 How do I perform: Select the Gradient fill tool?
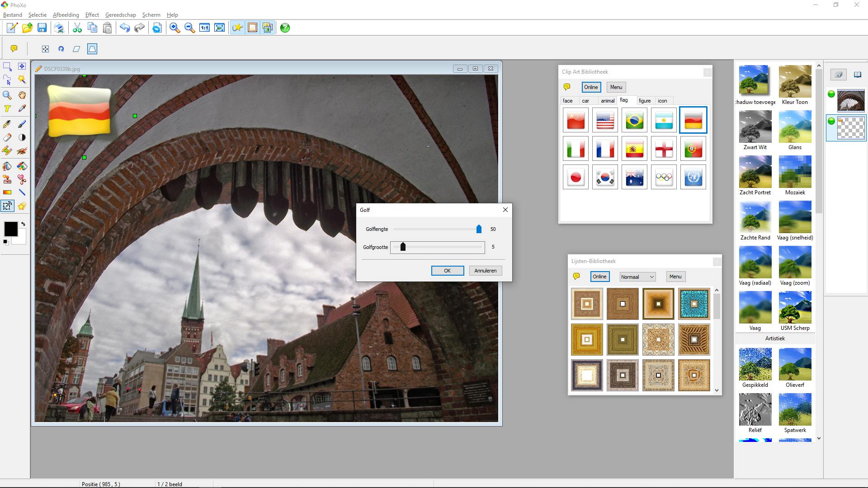tap(7, 192)
